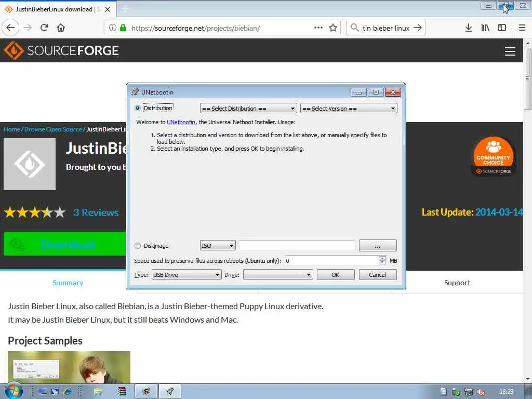532x399 pixels.
Task: Close the JustinBieberLinux tab
Action: pyautogui.click(x=108, y=9)
